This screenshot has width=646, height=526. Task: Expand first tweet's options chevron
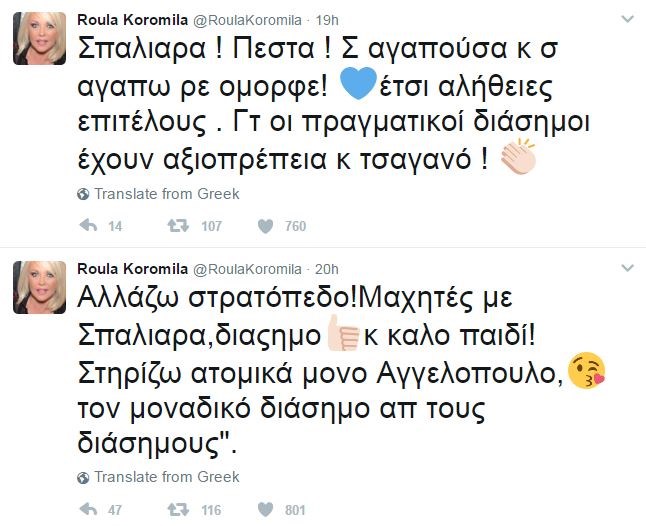626,20
